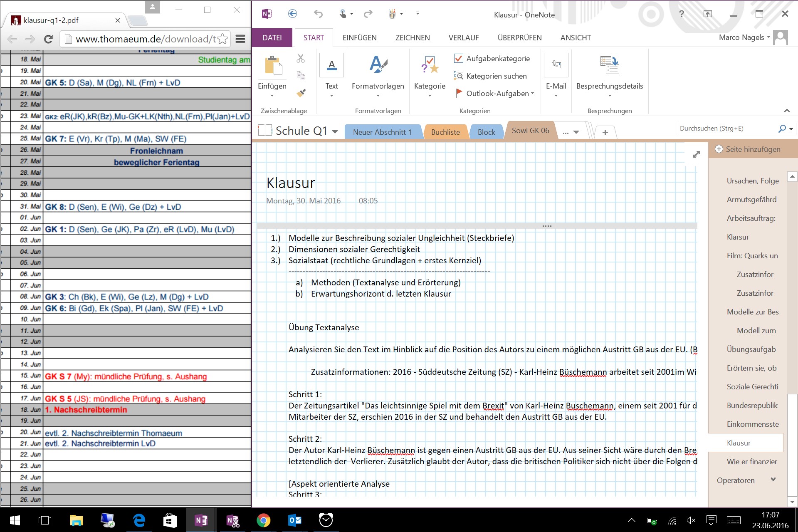Image resolution: width=798 pixels, height=532 pixels.
Task: Open Microsoft Edge from taskbar
Action: pos(139,520)
